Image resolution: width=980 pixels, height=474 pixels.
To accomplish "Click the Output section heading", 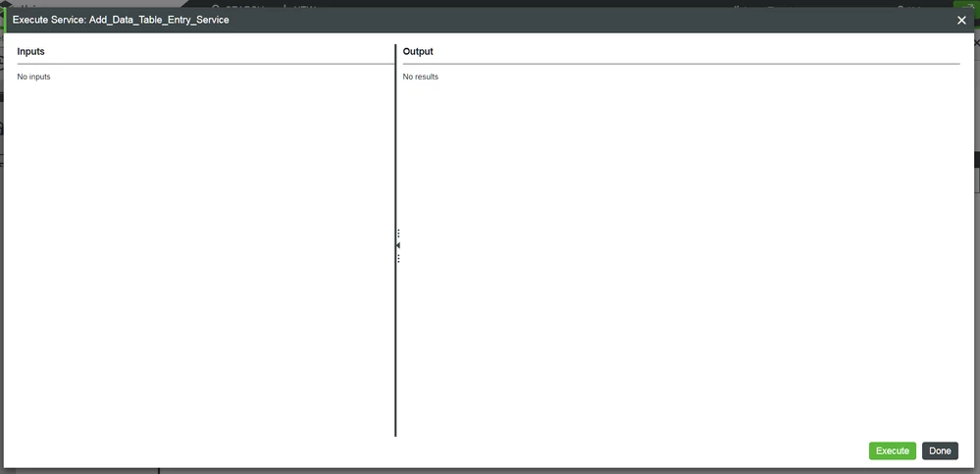I will tap(418, 51).
